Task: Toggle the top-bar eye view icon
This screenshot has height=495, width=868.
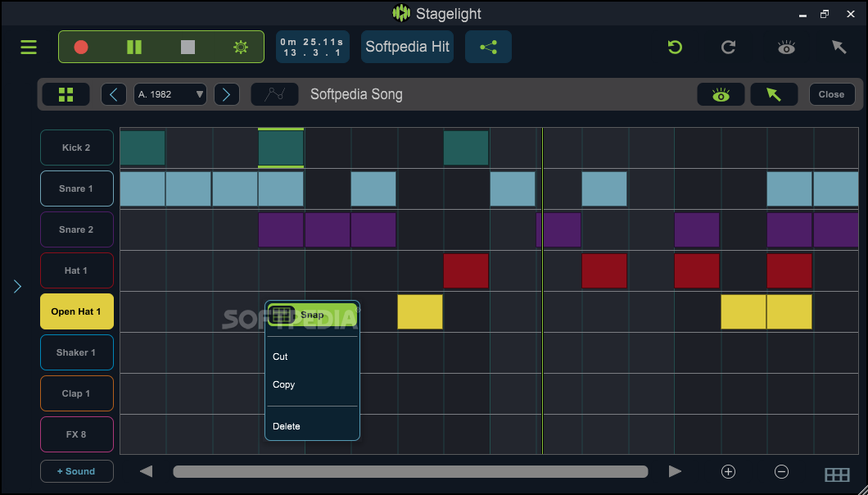Action: pyautogui.click(x=786, y=48)
